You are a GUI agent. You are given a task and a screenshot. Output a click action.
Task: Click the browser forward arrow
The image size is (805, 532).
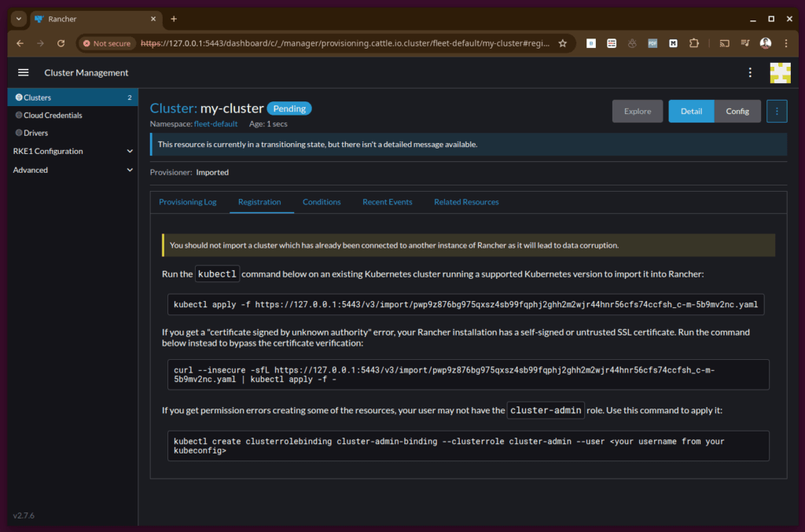41,43
